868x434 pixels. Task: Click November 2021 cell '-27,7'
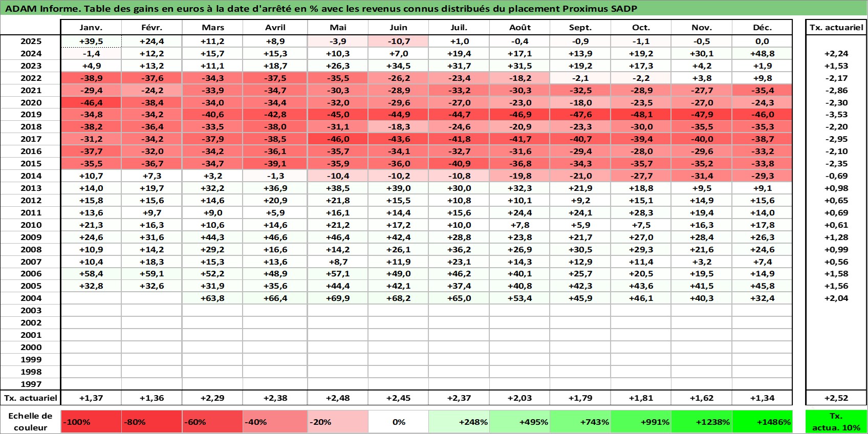point(702,91)
